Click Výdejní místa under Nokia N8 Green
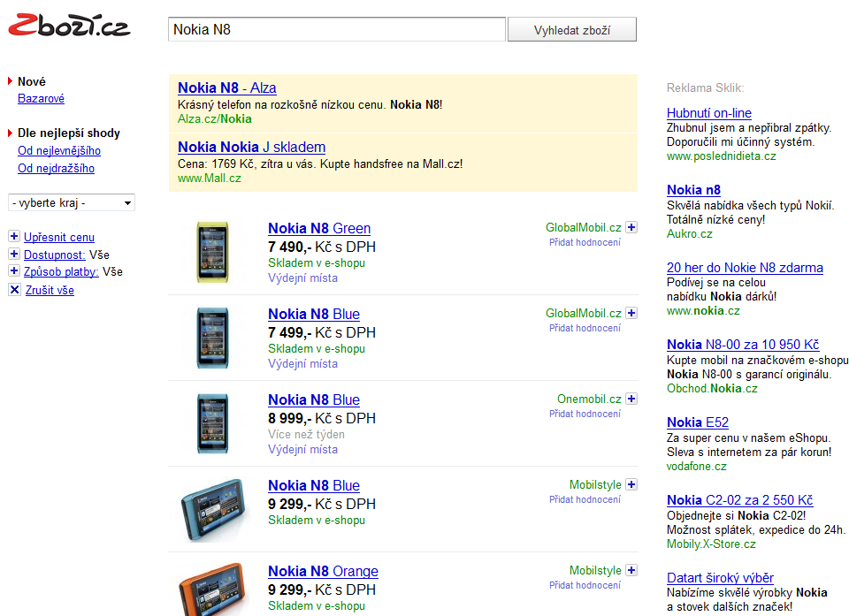The width and height of the screenshot is (849, 616). click(x=302, y=278)
